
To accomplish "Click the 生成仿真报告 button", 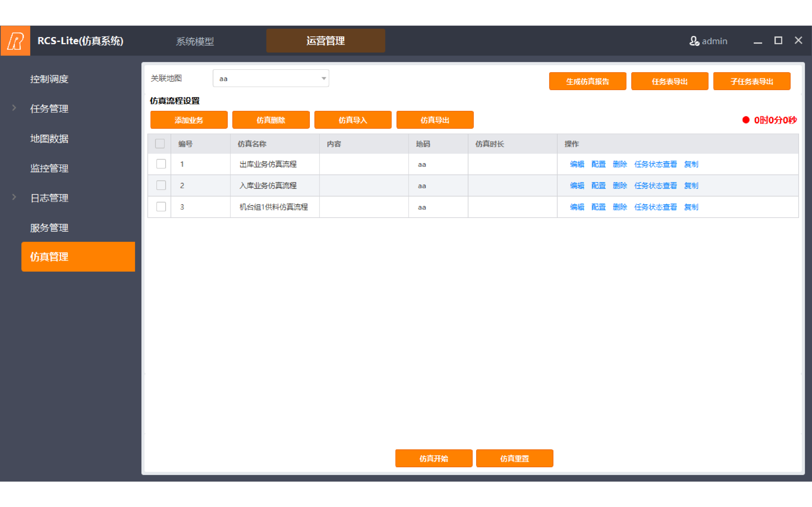I will [x=587, y=81].
